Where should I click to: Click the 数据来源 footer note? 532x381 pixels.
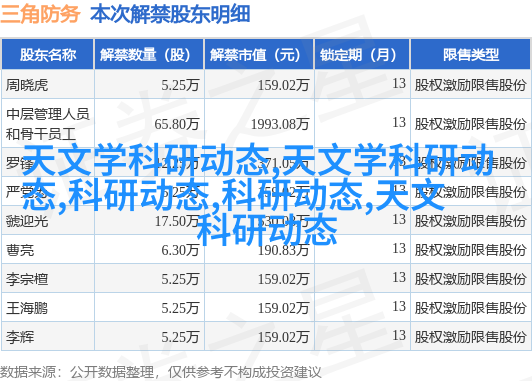point(160,372)
